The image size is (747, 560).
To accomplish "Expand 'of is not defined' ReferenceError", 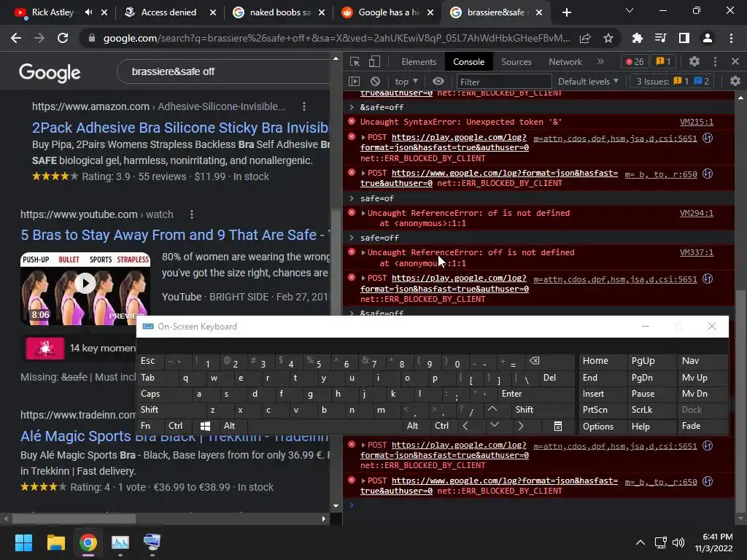I will [363, 213].
